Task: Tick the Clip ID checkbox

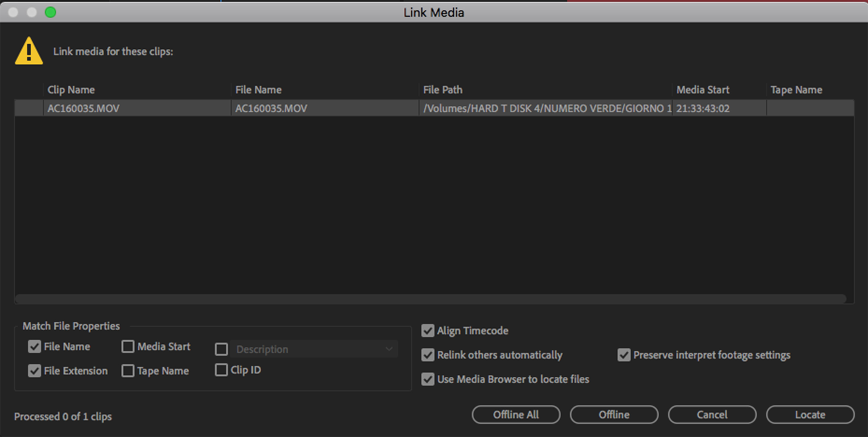Action: (x=221, y=370)
